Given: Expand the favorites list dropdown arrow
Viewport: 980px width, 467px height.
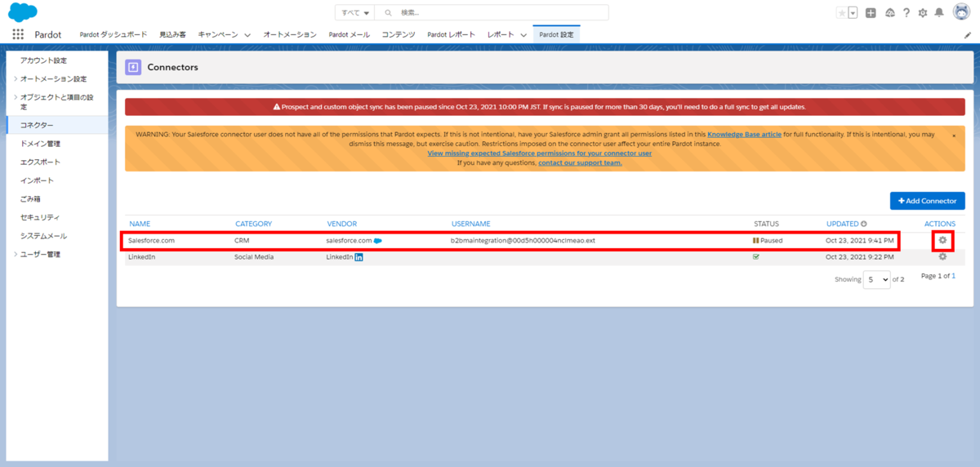Looking at the screenshot, I should tap(853, 12).
